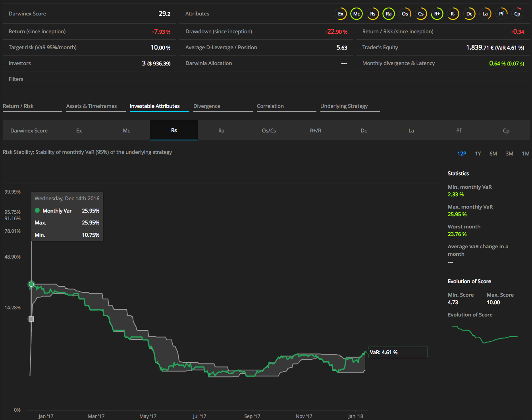Select the Ra sub-tab
Image resolution: width=532 pixels, height=420 pixels.
pos(221,130)
